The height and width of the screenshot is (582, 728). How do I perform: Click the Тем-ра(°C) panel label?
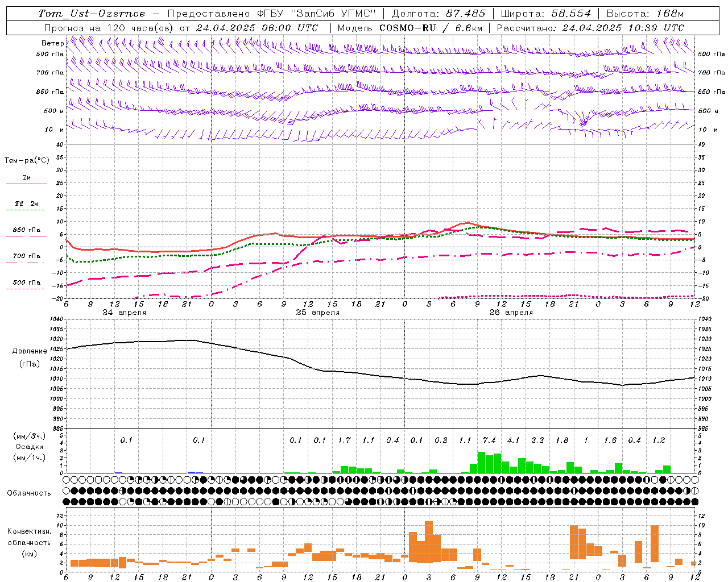(27, 161)
